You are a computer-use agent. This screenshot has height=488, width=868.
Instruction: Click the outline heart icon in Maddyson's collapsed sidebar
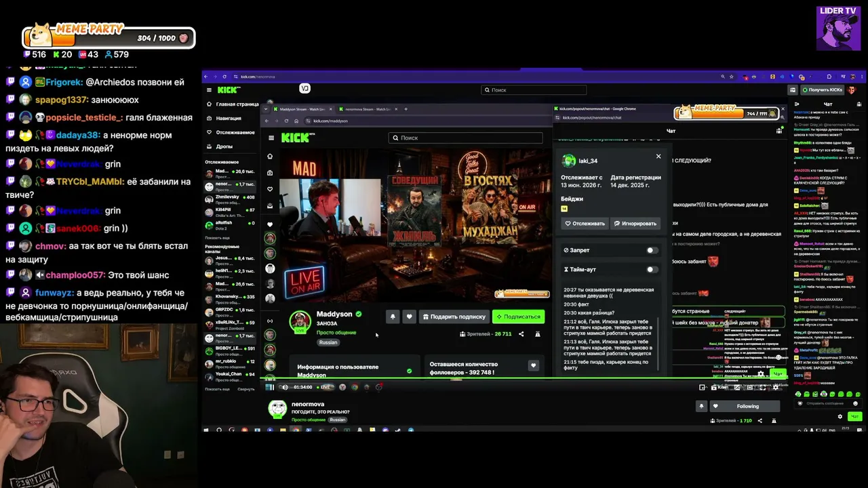(x=270, y=189)
